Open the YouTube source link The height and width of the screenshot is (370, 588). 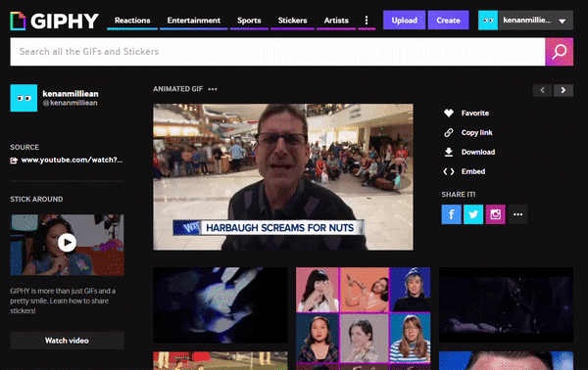[72, 160]
